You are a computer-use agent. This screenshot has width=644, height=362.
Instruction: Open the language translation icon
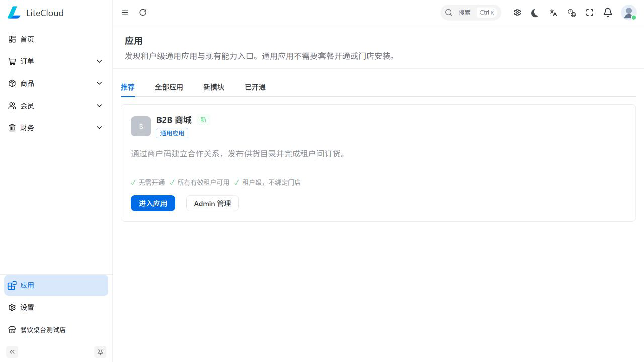point(553,13)
